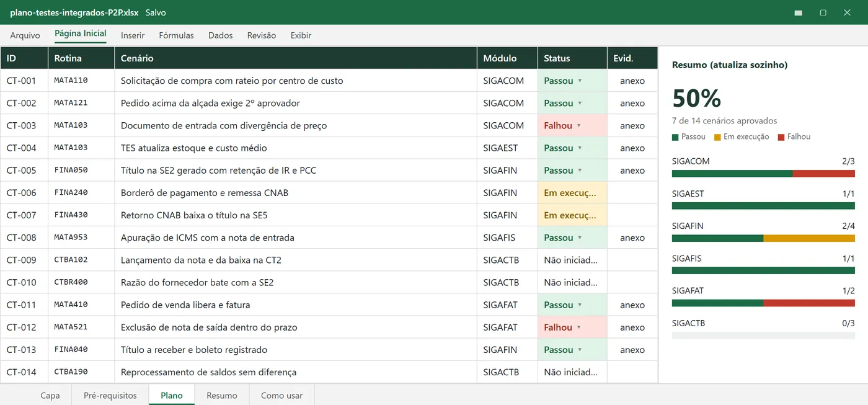Select the SIGAFIS module cell
Viewport: 868px width, 405px height.
pos(507,238)
